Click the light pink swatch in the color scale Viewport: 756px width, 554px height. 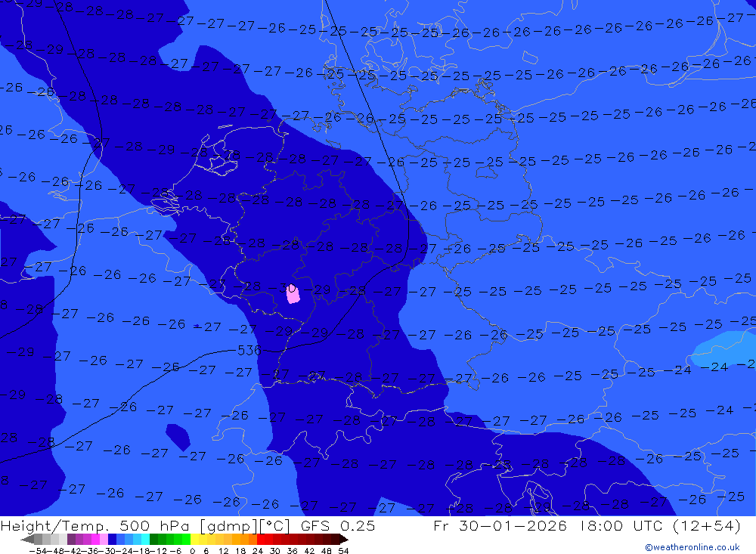(104, 539)
